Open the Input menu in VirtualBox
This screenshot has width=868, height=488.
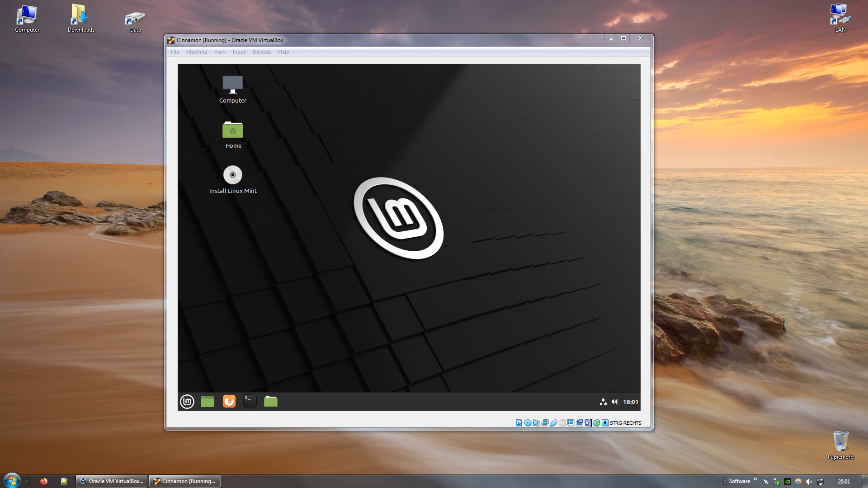238,52
